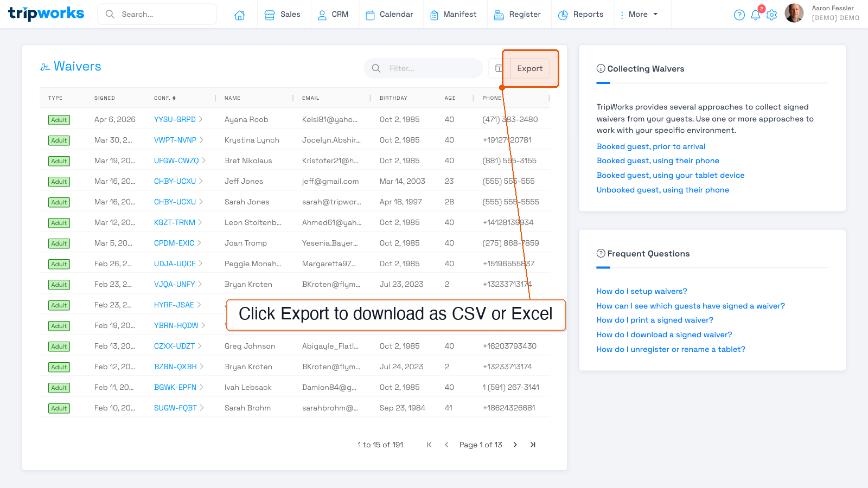Viewport: 868px width, 488px height.
Task: Open help via the question mark icon
Action: (739, 15)
